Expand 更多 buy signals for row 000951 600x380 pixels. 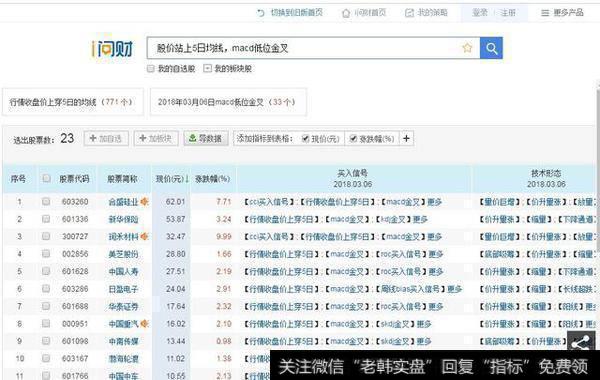point(424,324)
